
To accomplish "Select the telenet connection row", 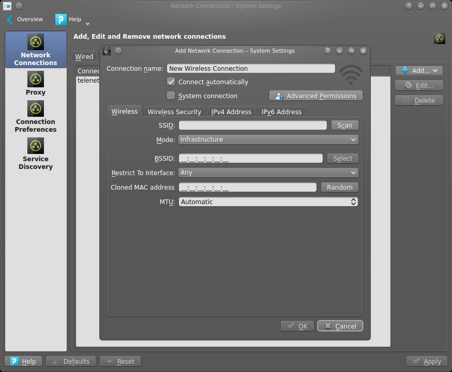I will [x=88, y=80].
